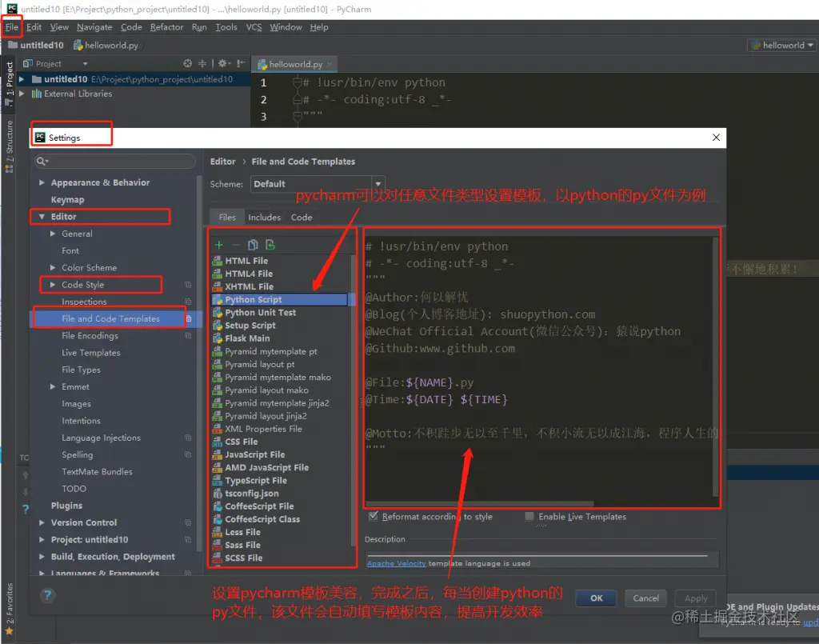This screenshot has height=644, width=819.
Task: Click the Cancel button
Action: [645, 598]
